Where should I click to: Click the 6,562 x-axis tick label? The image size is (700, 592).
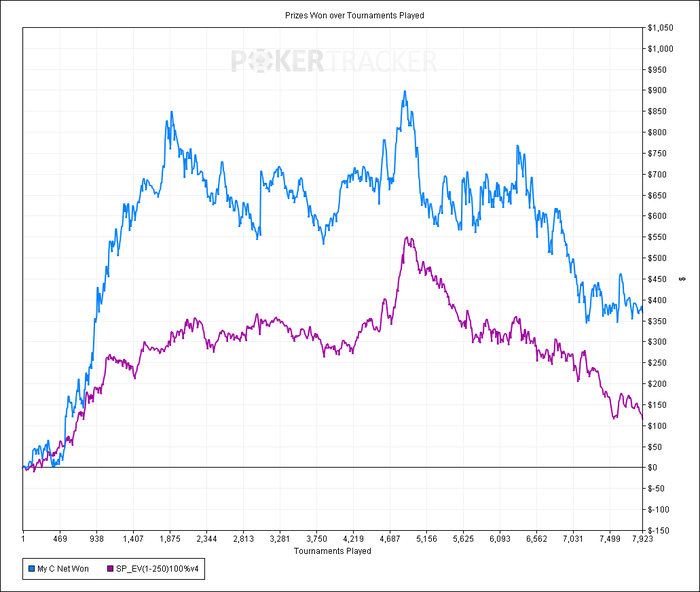(536, 539)
